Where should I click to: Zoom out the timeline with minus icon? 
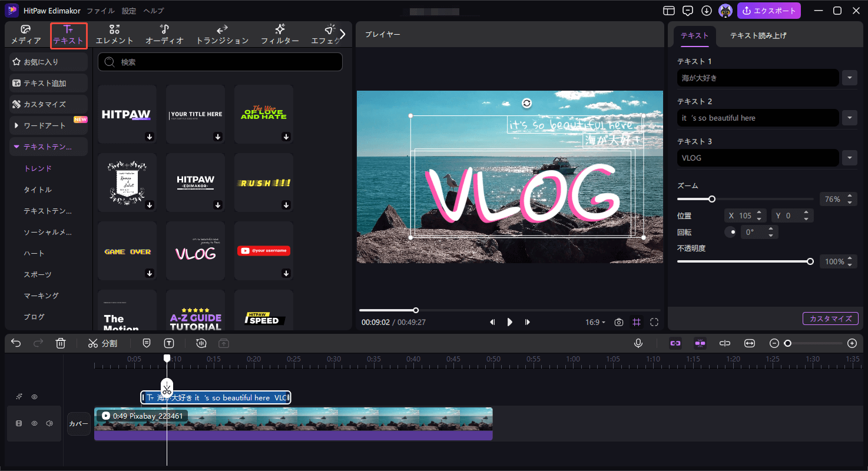coord(775,343)
